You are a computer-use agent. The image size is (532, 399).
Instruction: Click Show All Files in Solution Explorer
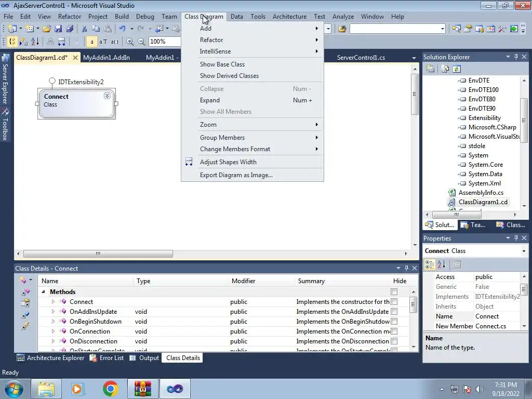pos(445,69)
